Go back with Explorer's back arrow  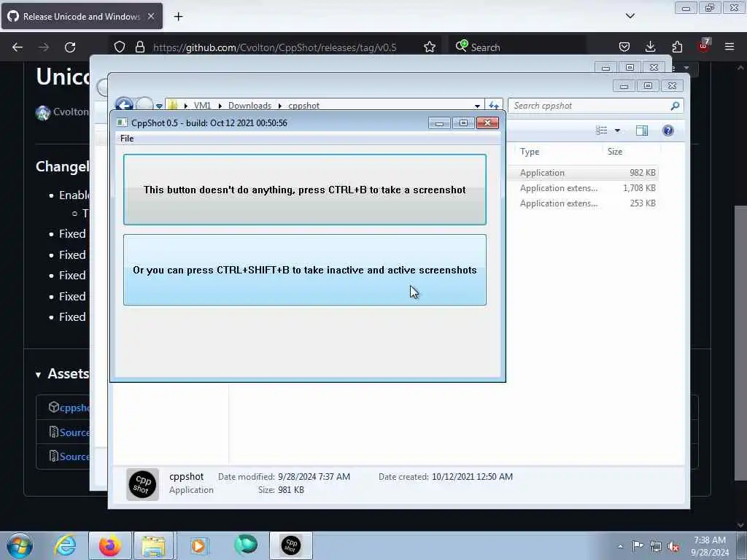[124, 104]
